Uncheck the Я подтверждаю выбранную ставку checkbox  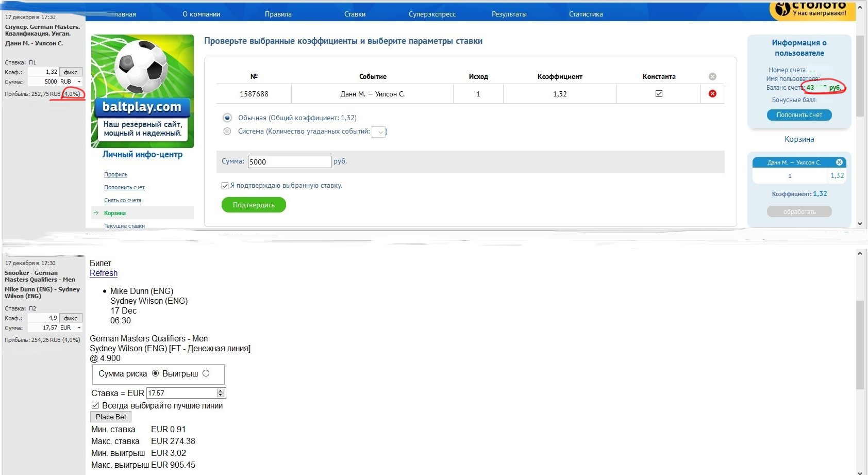tap(225, 186)
